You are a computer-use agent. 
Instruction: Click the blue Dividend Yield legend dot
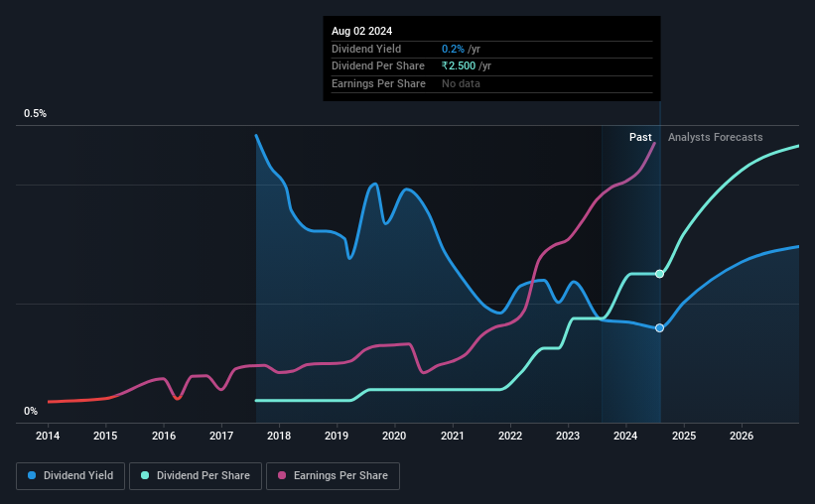pos(32,475)
